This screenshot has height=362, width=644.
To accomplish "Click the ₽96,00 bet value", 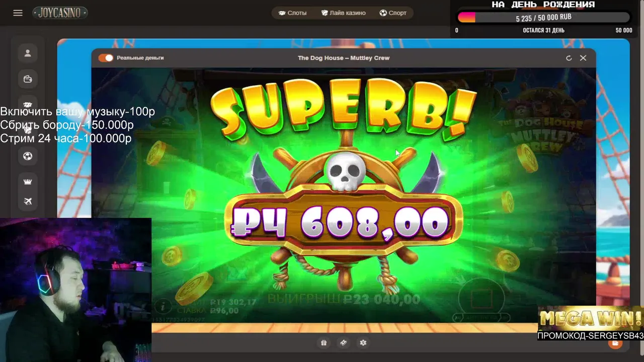I will [x=224, y=311].
